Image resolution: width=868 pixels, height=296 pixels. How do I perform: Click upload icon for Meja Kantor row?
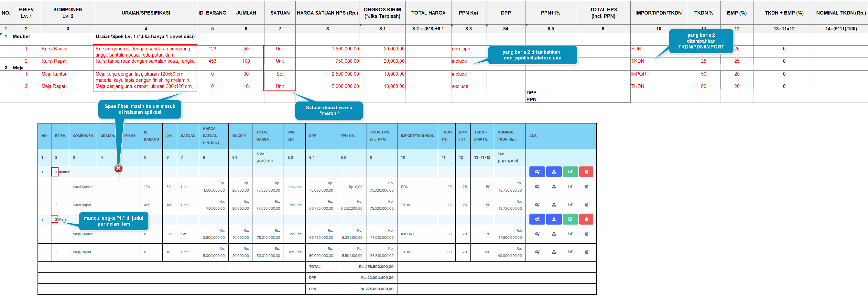554,234
